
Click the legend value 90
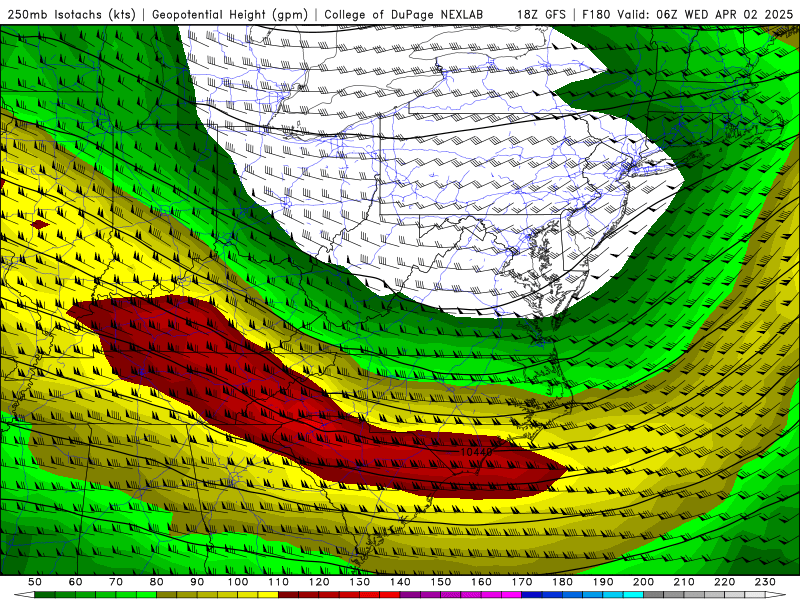tap(197, 582)
